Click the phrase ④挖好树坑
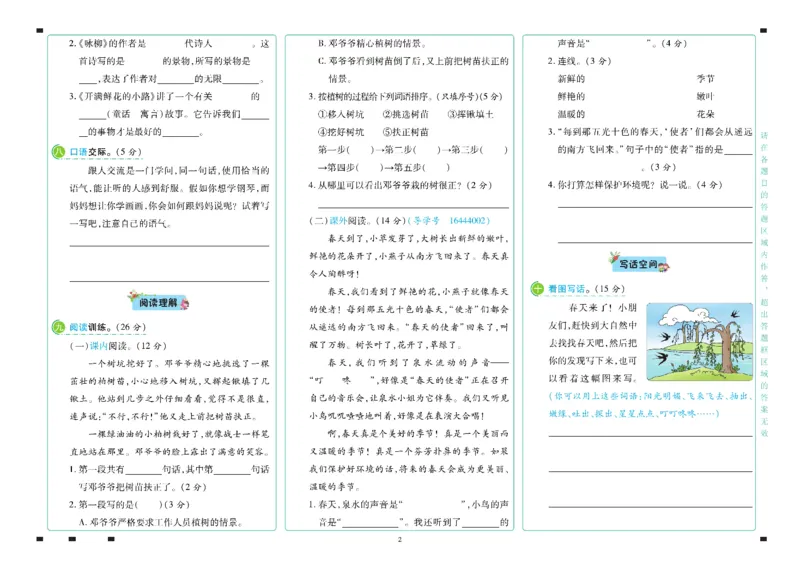 [x=341, y=132]
